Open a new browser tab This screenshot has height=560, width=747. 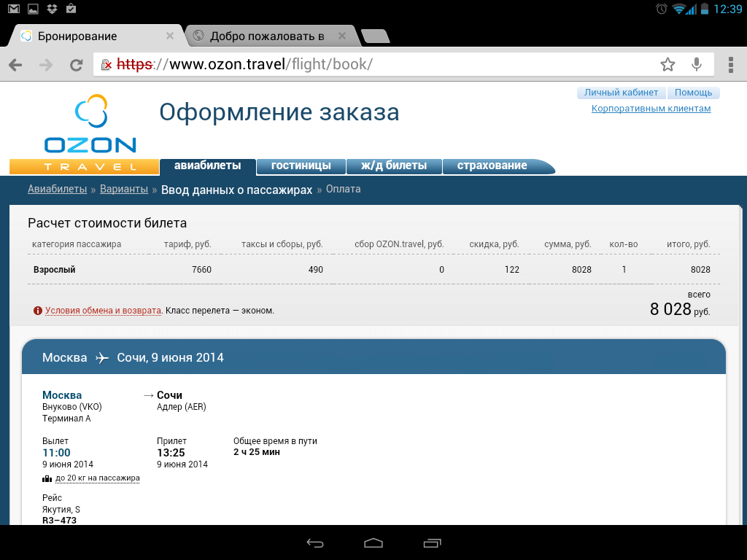click(x=376, y=36)
